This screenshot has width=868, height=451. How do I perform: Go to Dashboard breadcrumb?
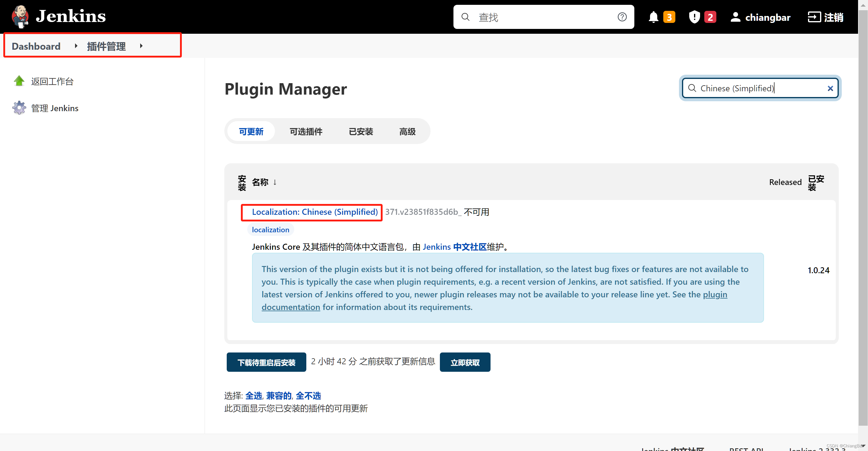(x=36, y=46)
